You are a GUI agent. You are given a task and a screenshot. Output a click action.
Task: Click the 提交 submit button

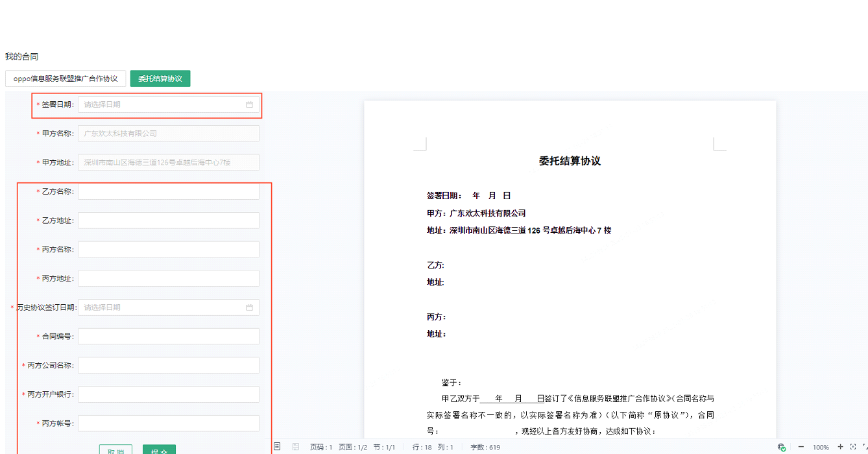point(159,449)
